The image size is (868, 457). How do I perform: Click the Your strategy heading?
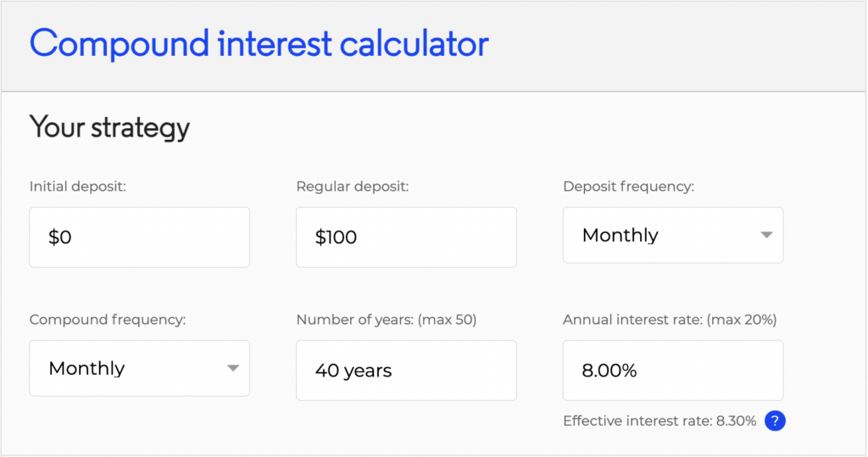click(x=109, y=127)
